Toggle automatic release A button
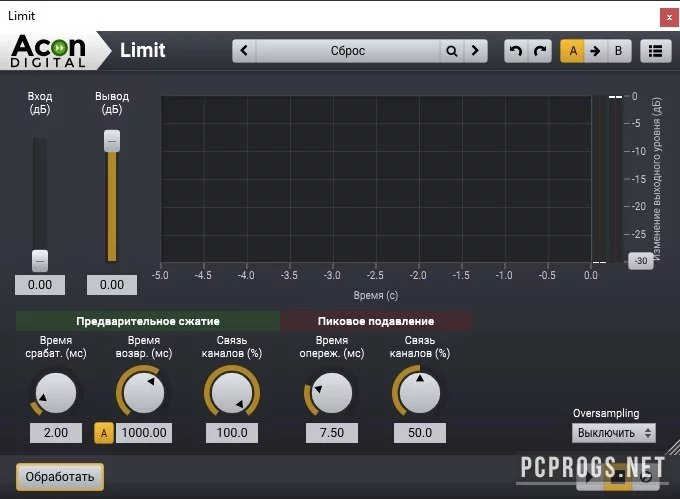The width and height of the screenshot is (680, 499). pyautogui.click(x=104, y=433)
